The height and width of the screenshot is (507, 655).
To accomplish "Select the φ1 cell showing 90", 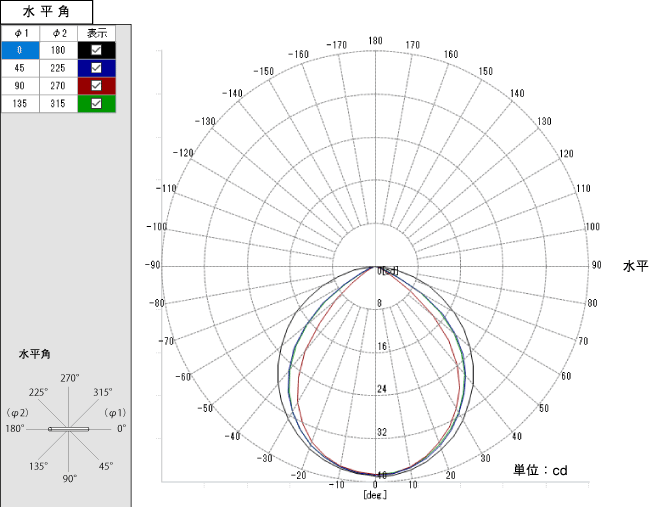I will (20, 86).
